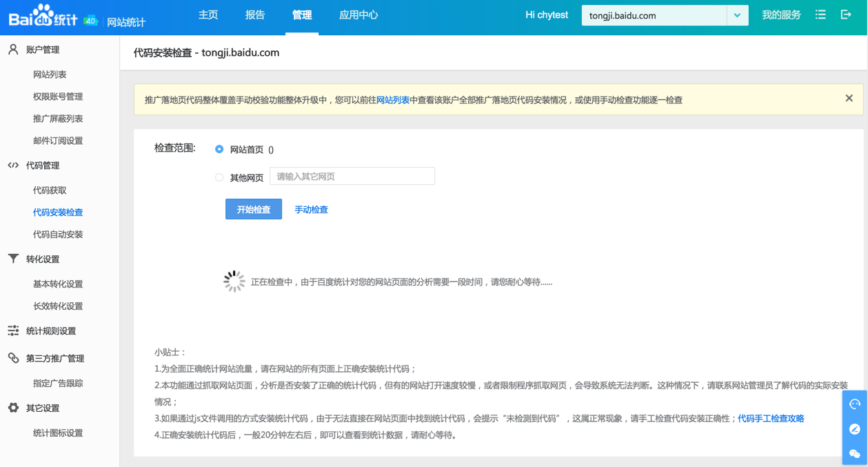Click the 统计规则设置 sliders icon
Viewport: 868px width, 467px height.
point(13,331)
